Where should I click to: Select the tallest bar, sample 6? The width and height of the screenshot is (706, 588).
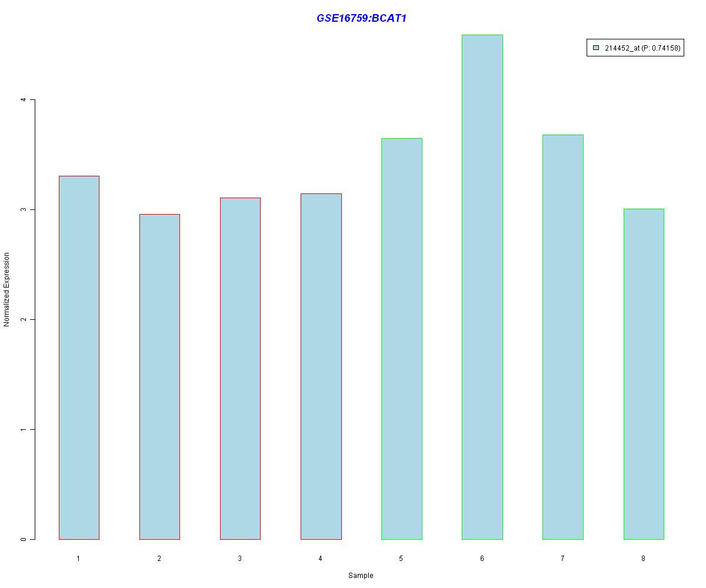[482, 287]
